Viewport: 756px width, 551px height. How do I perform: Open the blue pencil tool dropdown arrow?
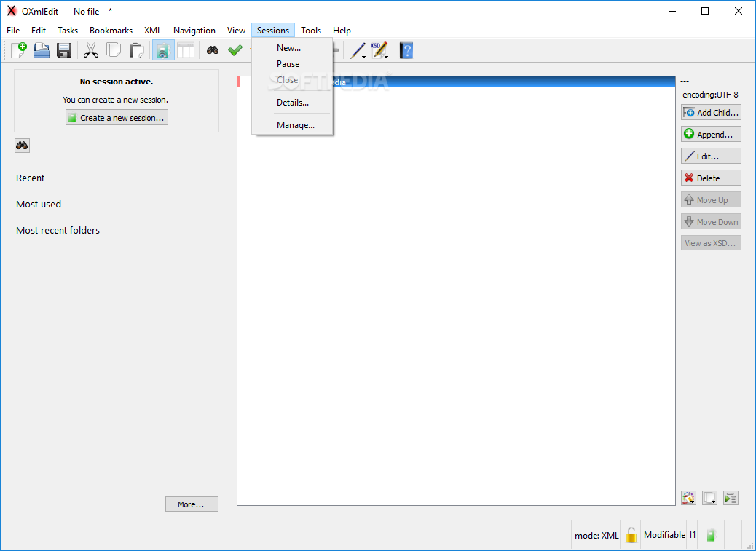[x=364, y=57]
